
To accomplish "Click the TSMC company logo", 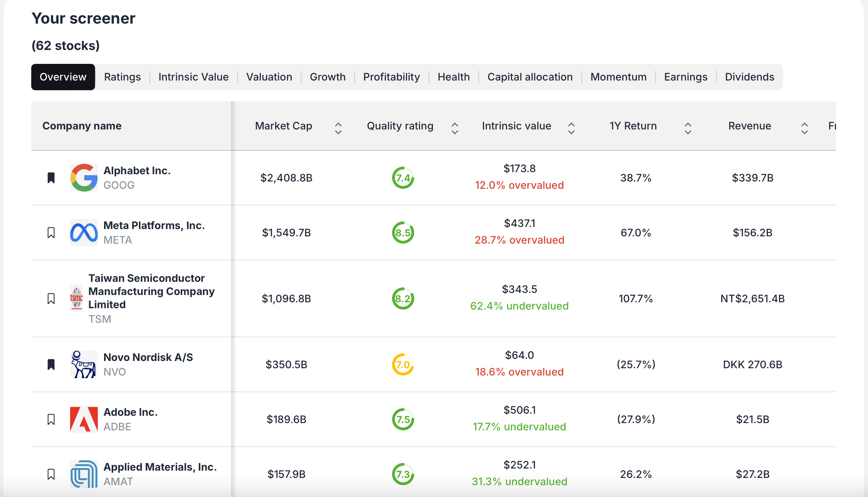I will pos(77,298).
